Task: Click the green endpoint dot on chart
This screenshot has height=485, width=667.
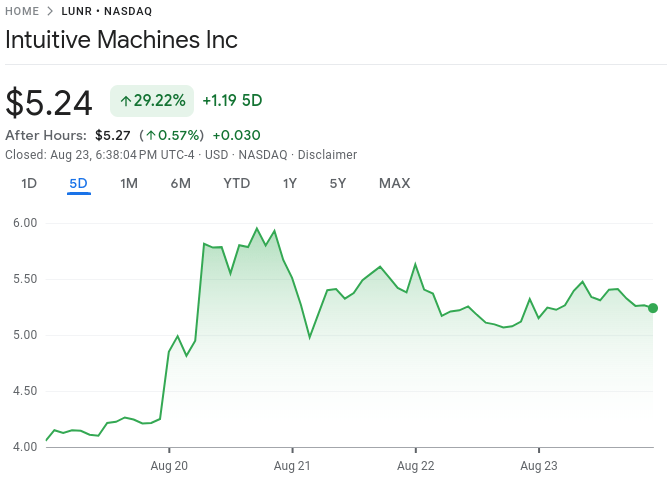Action: point(653,308)
